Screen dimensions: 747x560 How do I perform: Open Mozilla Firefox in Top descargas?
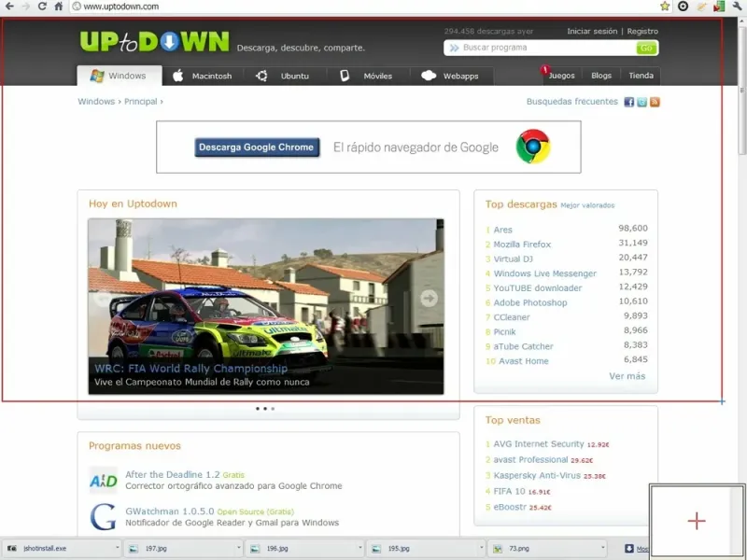[x=522, y=245]
